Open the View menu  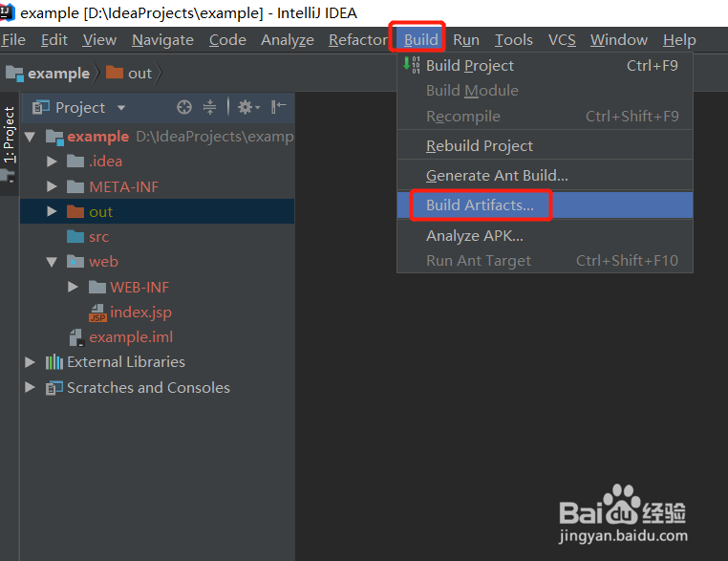click(x=99, y=40)
